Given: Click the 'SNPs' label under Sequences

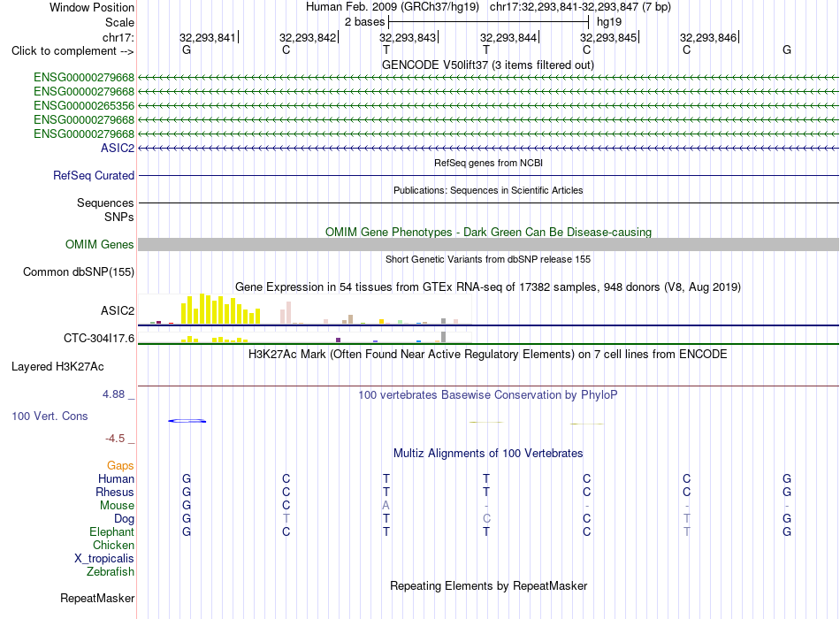Looking at the screenshot, I should pyautogui.click(x=119, y=217).
